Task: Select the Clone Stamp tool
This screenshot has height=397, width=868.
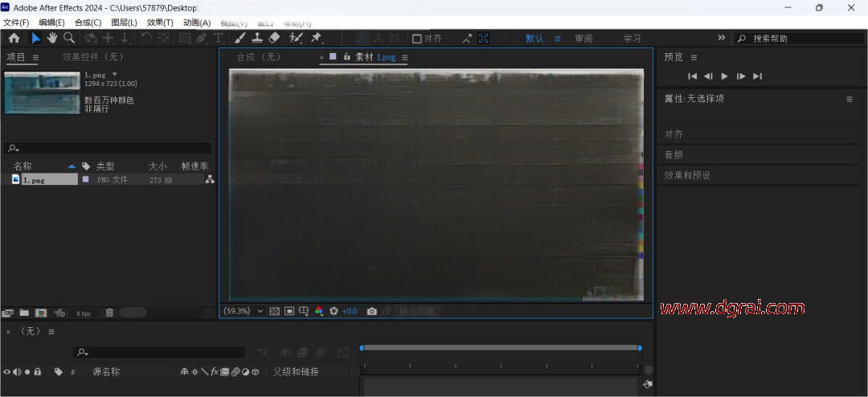Action: click(257, 38)
